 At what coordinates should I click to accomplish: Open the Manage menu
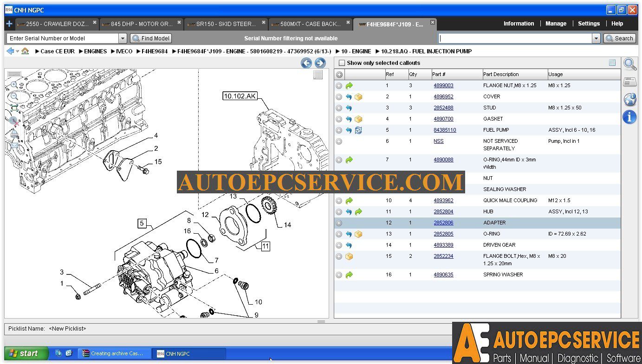tap(556, 24)
